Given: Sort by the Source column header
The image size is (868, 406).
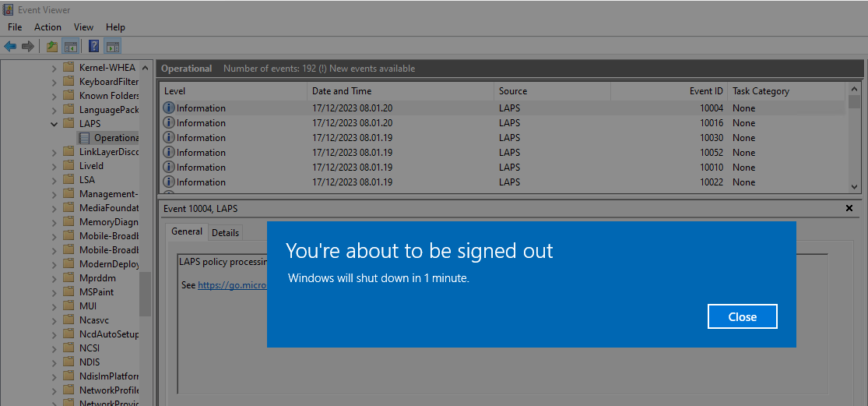Looking at the screenshot, I should pos(552,91).
